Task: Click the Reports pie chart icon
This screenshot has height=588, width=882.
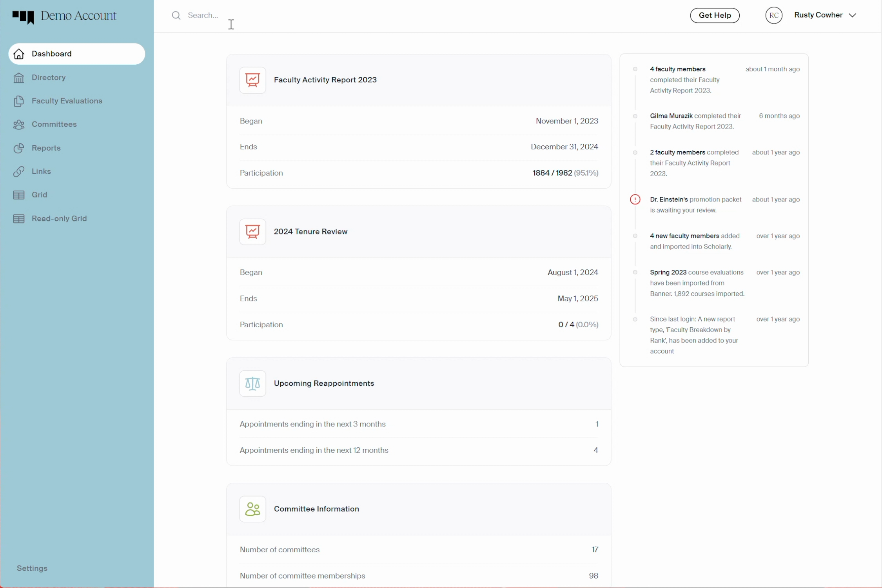Action: tap(19, 148)
